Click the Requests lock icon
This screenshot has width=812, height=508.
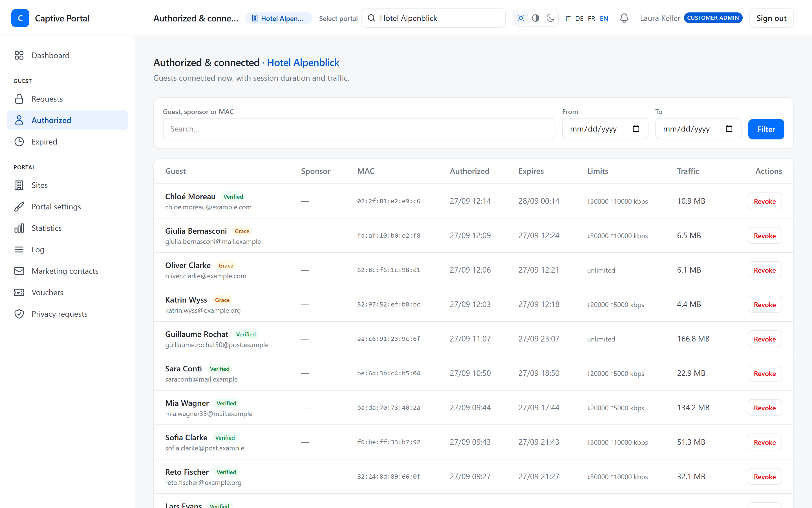pyautogui.click(x=19, y=99)
